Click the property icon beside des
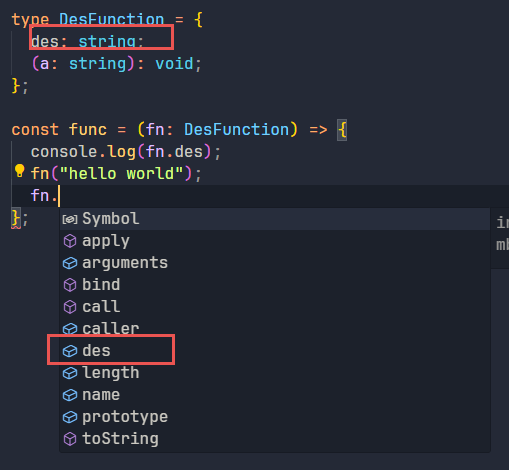This screenshot has width=509, height=470. [70, 351]
